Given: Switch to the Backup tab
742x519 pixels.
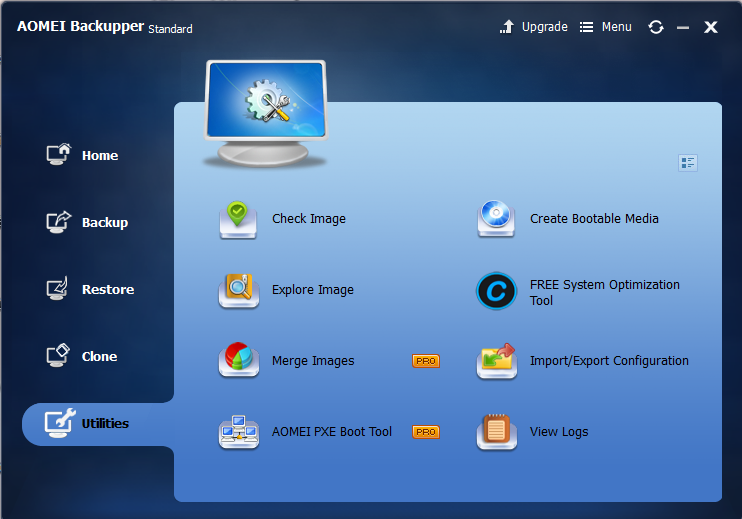Looking at the screenshot, I should pyautogui.click(x=105, y=222).
